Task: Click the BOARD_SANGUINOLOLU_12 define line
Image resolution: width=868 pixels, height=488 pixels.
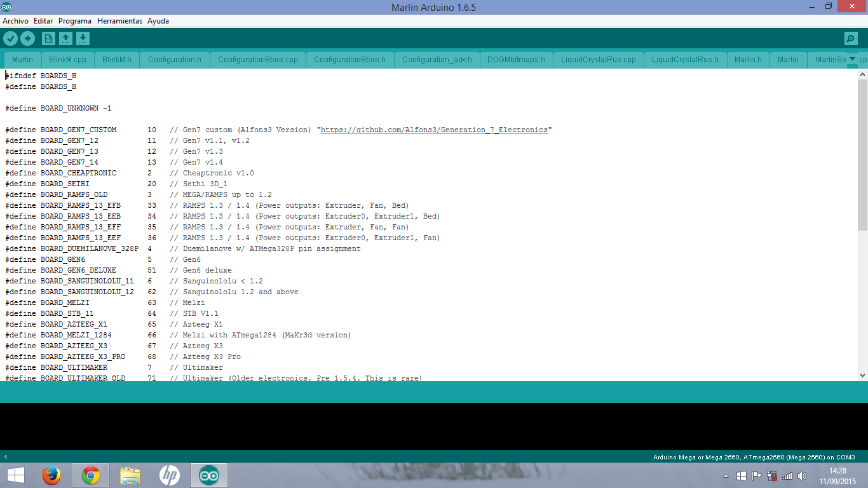Action: [152, 292]
